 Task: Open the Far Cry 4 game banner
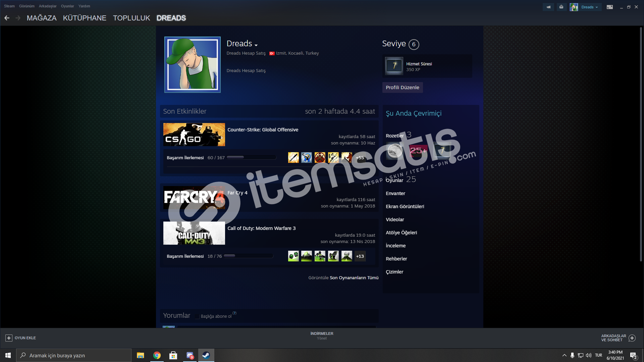pos(194,198)
